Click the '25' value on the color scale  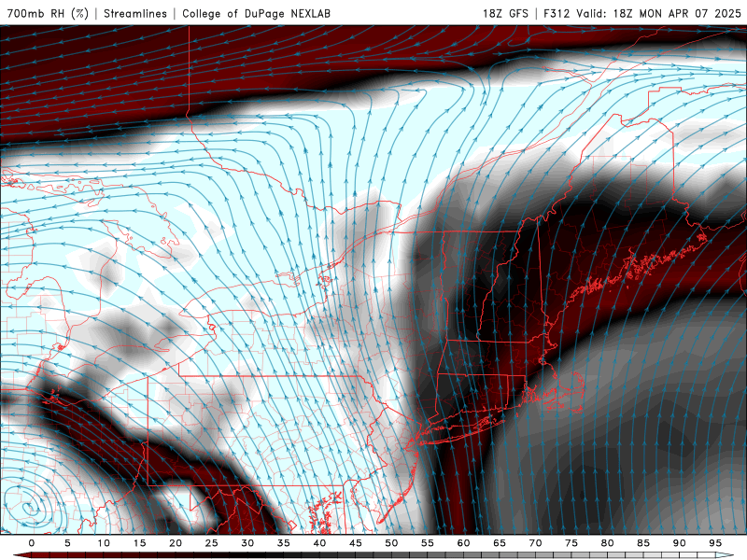point(211,543)
